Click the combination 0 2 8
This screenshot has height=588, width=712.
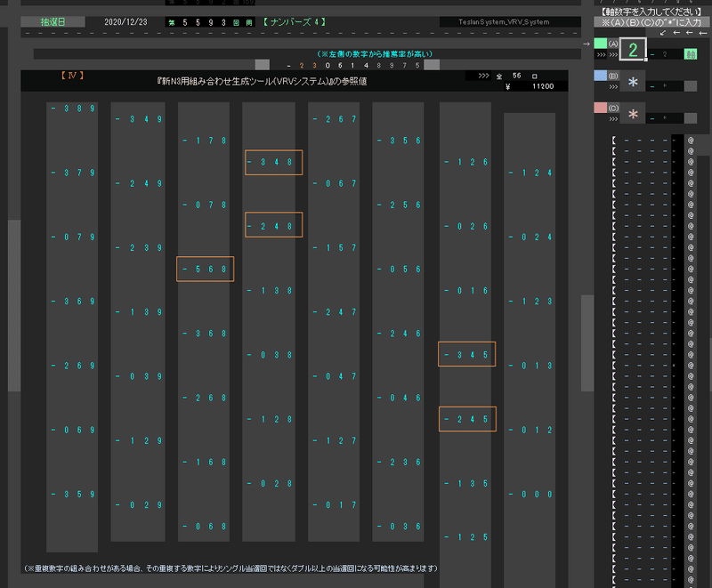click(270, 484)
